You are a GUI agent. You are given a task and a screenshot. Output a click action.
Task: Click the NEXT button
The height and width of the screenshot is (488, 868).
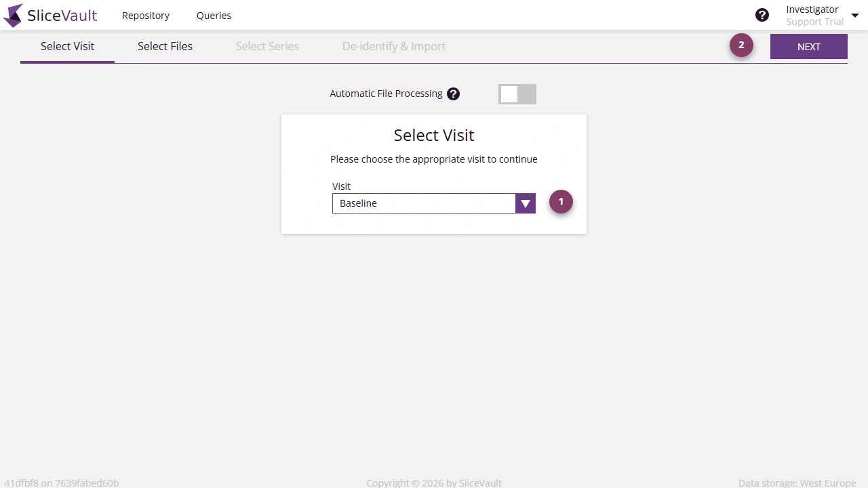[808, 46]
